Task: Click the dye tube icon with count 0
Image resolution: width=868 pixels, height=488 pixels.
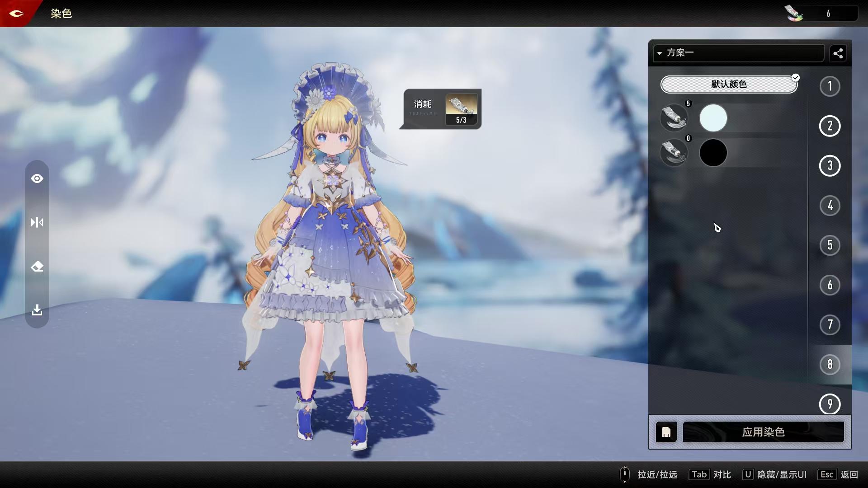Action: coord(674,152)
